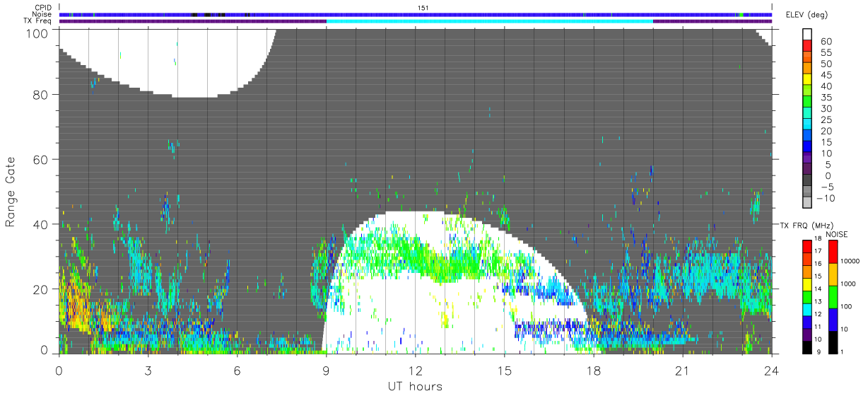Click the '1' label on the NOISE legend
This screenshot has width=868, height=401.
843,351
